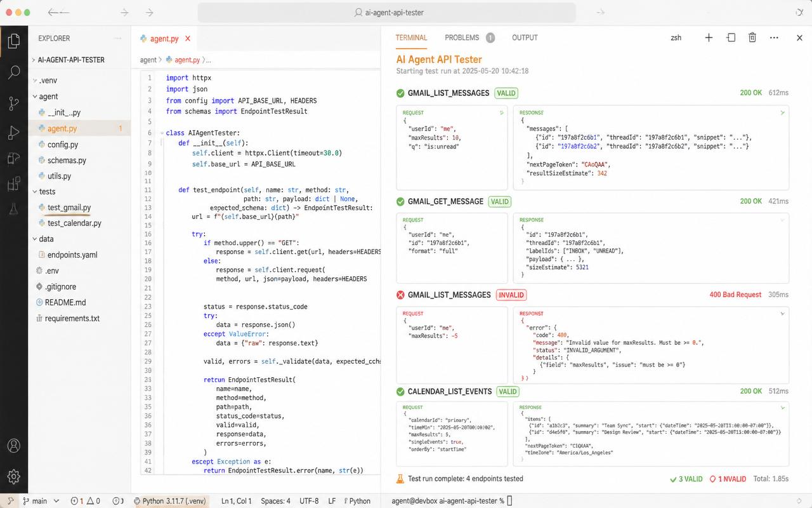This screenshot has height=508, width=812.
Task: Open the Search view magnifier icon
Action: coord(13,72)
